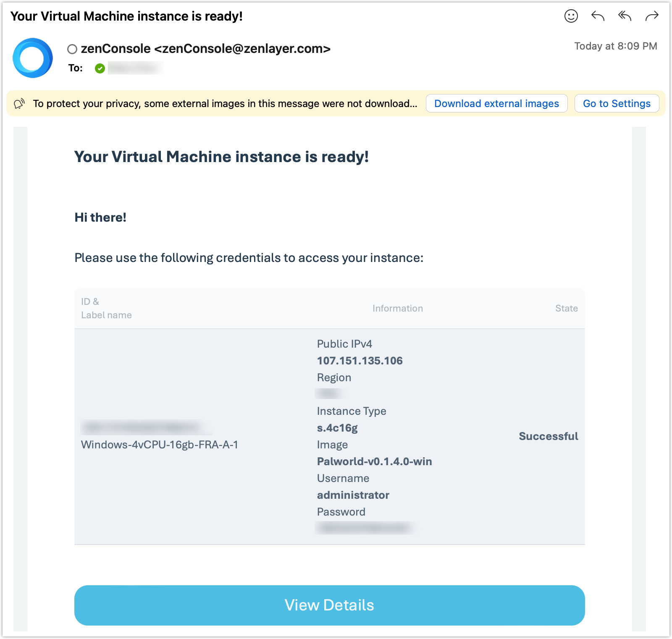Screen dimensions: 672x639
Task: Click the State column header
Action: [567, 308]
